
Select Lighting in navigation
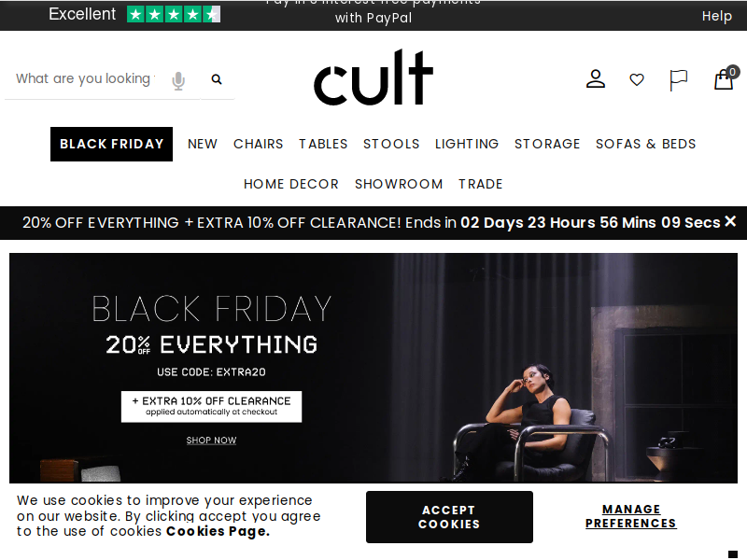click(x=467, y=144)
